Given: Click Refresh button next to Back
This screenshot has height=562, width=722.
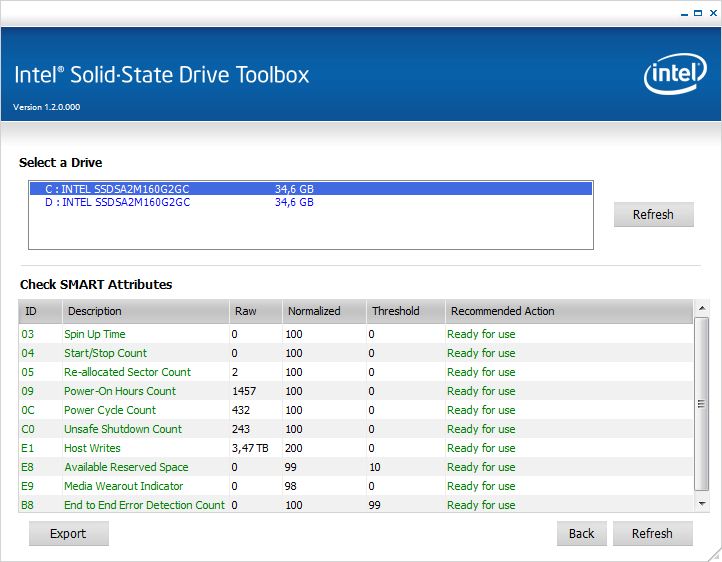Looking at the screenshot, I should 652,533.
